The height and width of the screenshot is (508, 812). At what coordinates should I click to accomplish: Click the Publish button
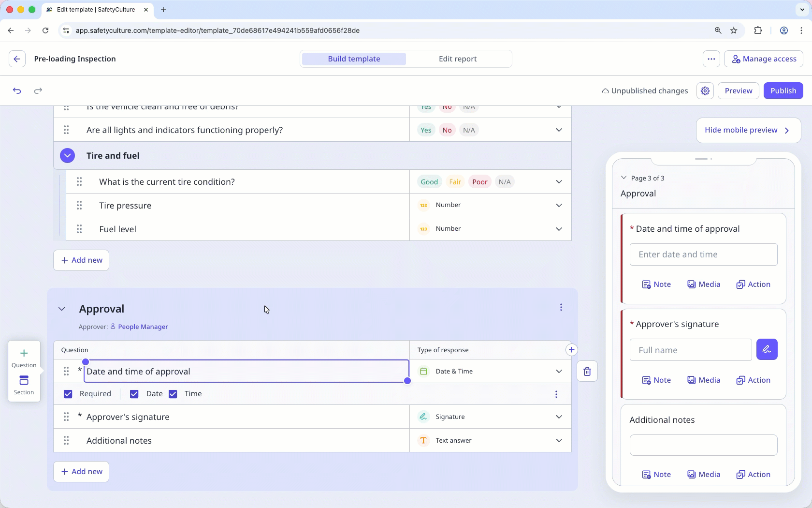coord(783,91)
